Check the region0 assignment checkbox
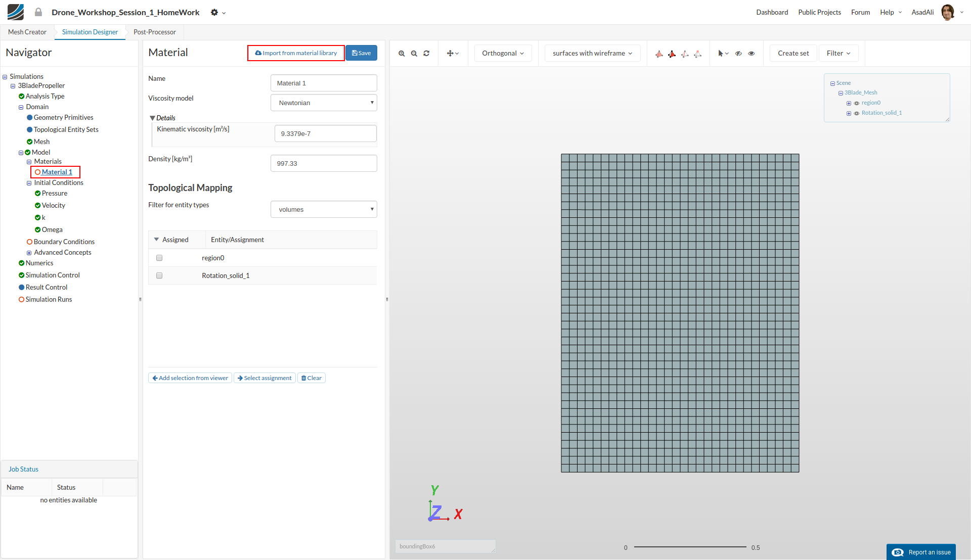Image resolution: width=971 pixels, height=560 pixels. tap(159, 258)
